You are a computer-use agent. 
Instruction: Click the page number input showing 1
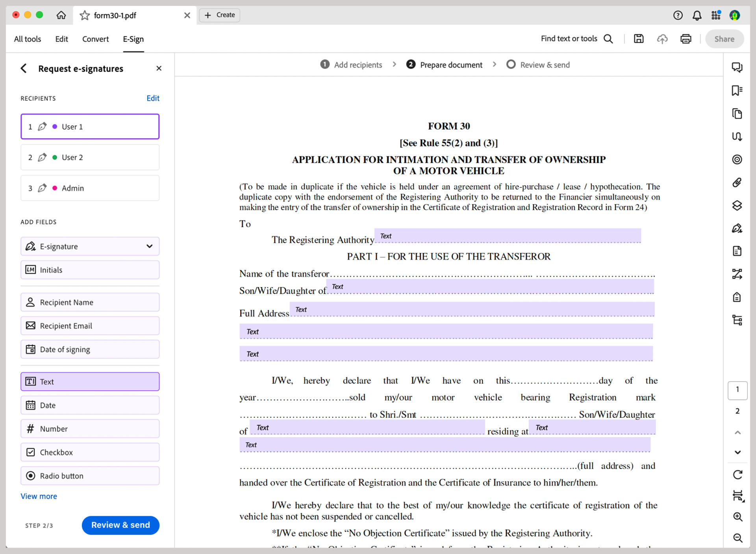tap(737, 390)
